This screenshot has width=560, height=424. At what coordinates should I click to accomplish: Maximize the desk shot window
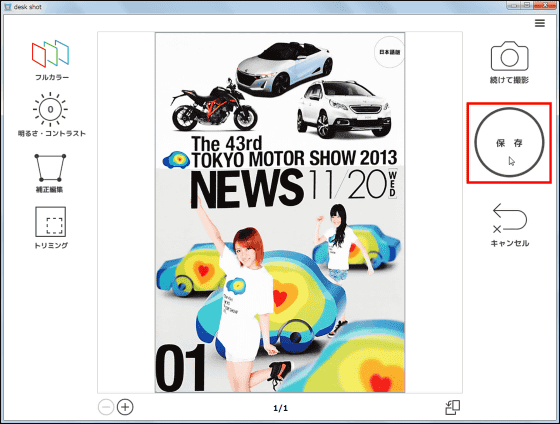click(527, 5)
